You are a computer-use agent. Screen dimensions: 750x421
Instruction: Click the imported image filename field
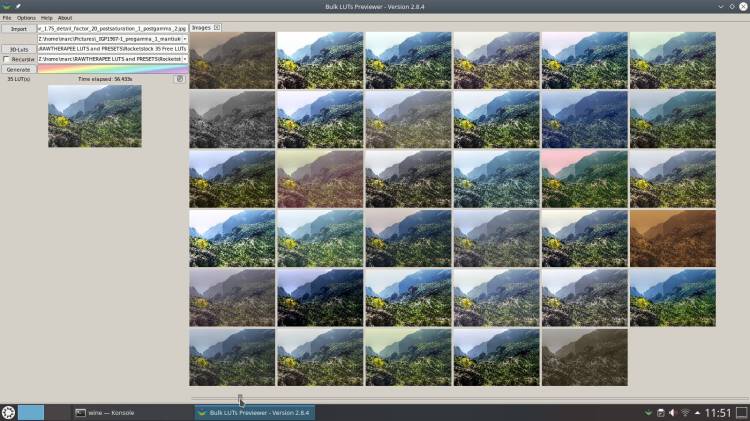click(113, 29)
